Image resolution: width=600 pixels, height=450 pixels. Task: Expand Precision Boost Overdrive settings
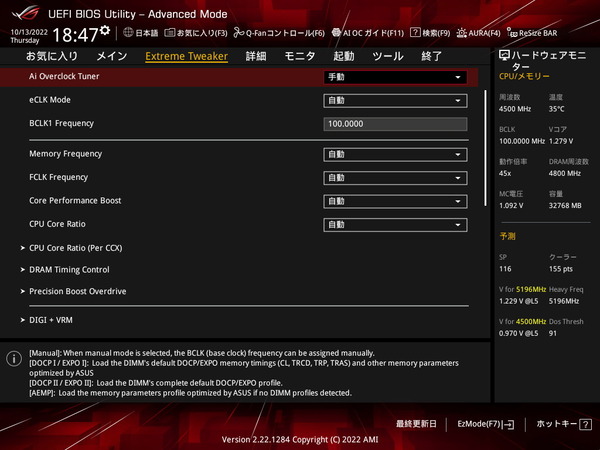tap(78, 291)
